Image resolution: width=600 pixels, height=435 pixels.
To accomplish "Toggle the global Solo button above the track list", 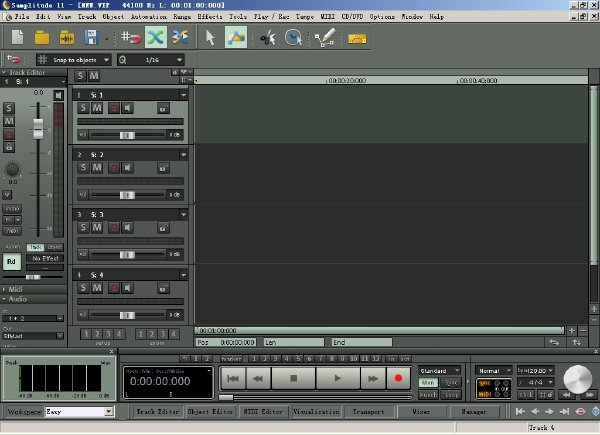I will (80, 76).
